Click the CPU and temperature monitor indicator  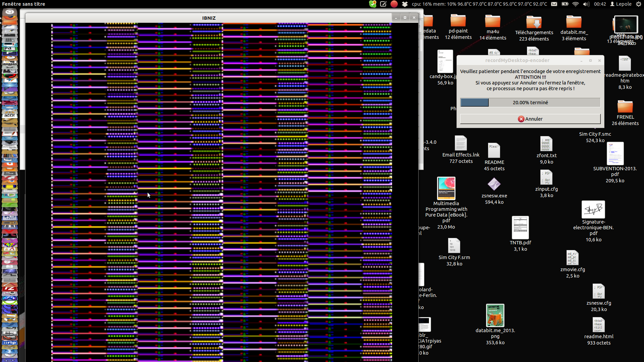coord(479,4)
